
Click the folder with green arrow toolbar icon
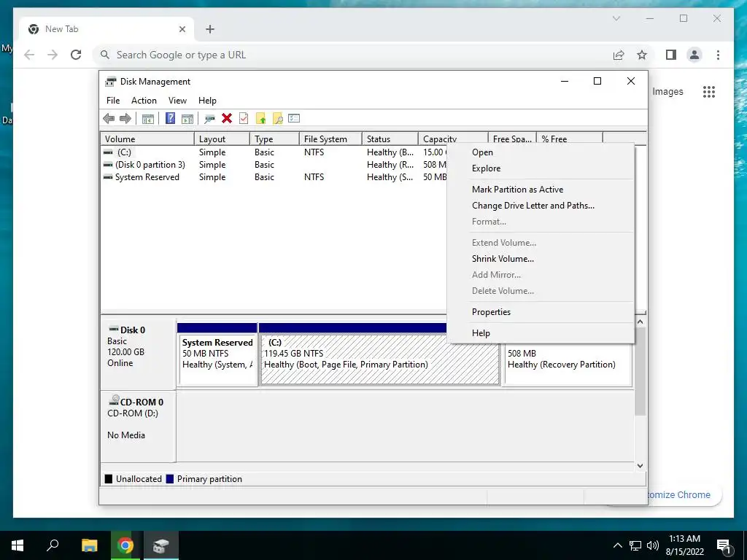coord(260,119)
